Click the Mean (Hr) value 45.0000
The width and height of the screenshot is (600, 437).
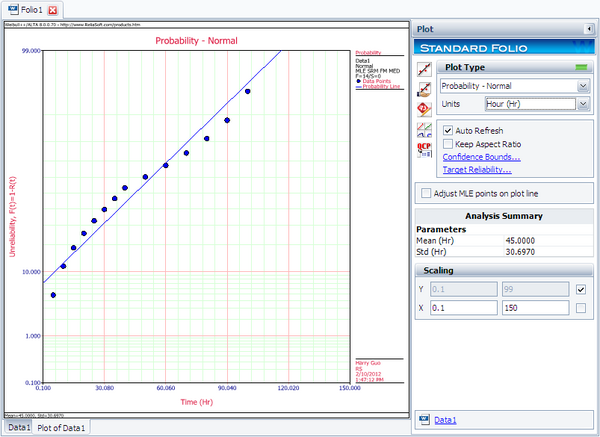[x=520, y=241]
